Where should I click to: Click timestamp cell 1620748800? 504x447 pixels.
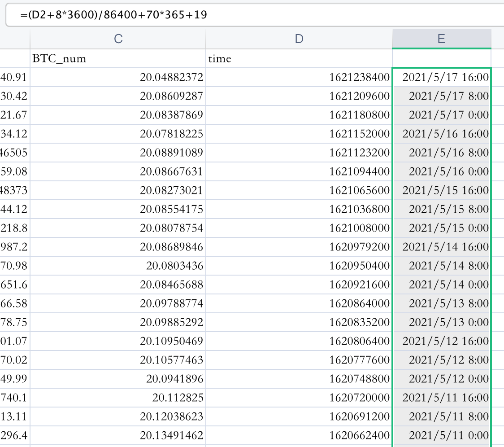point(299,379)
